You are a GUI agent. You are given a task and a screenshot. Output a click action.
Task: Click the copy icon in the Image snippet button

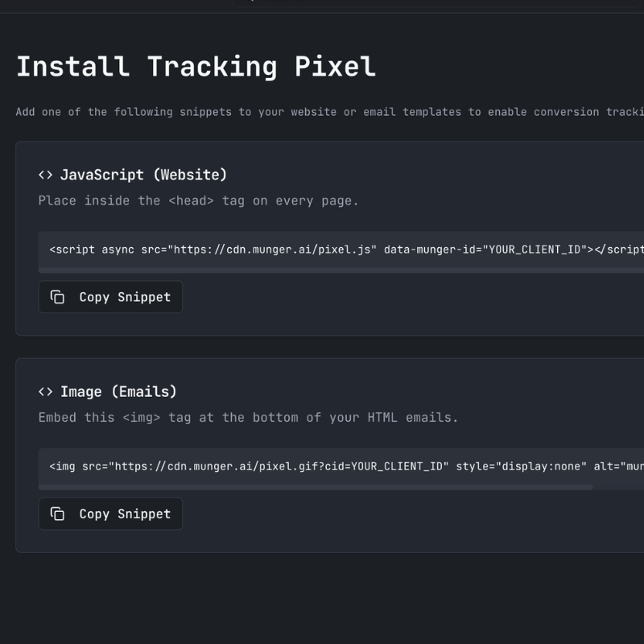pyautogui.click(x=58, y=514)
